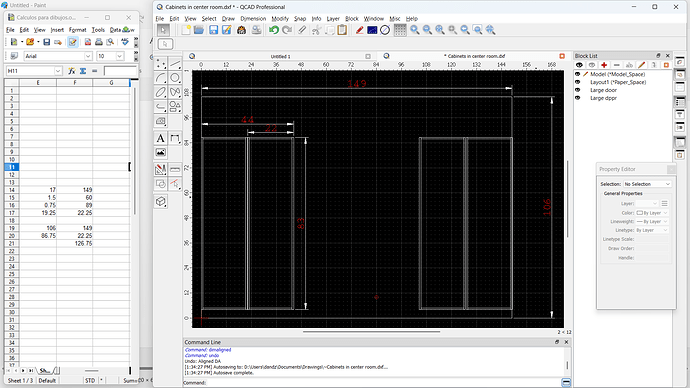Click the Paste clipboard icon

click(342, 30)
